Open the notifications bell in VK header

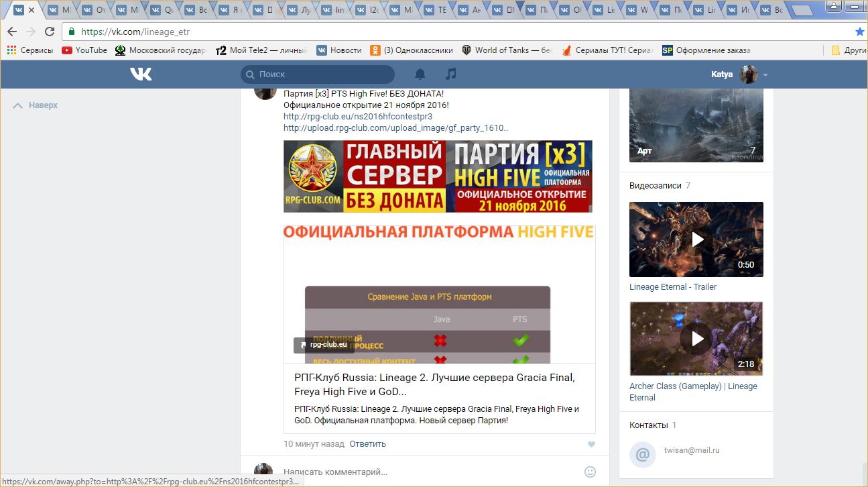[420, 74]
